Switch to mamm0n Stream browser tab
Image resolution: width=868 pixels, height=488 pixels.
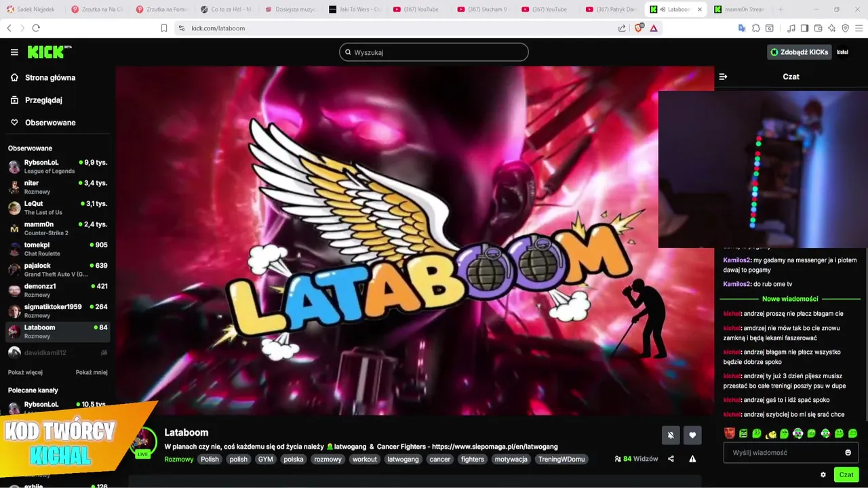click(739, 9)
